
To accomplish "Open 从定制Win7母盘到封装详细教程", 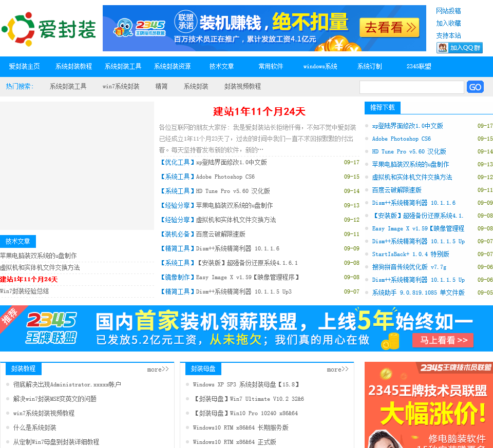I will tap(56, 442).
